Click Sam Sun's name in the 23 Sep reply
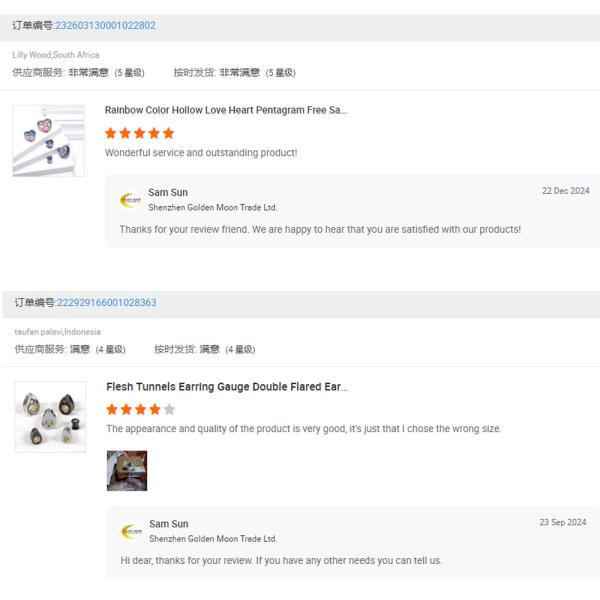This screenshot has width=600, height=600. (169, 523)
